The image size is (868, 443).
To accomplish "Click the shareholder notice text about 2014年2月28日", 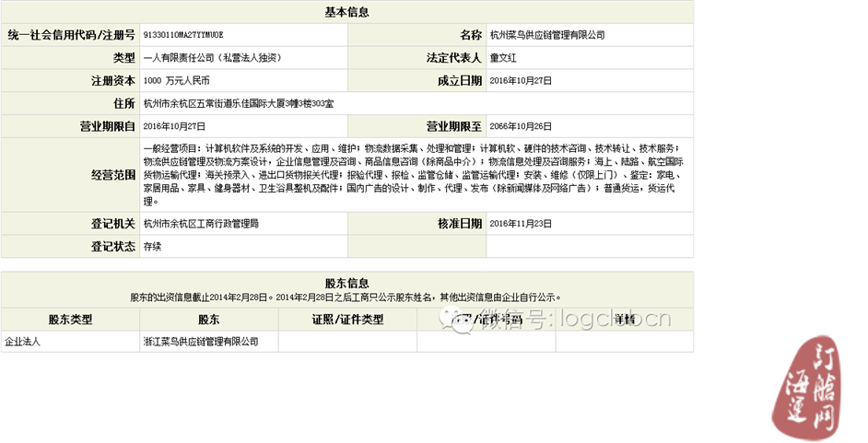I will [346, 297].
